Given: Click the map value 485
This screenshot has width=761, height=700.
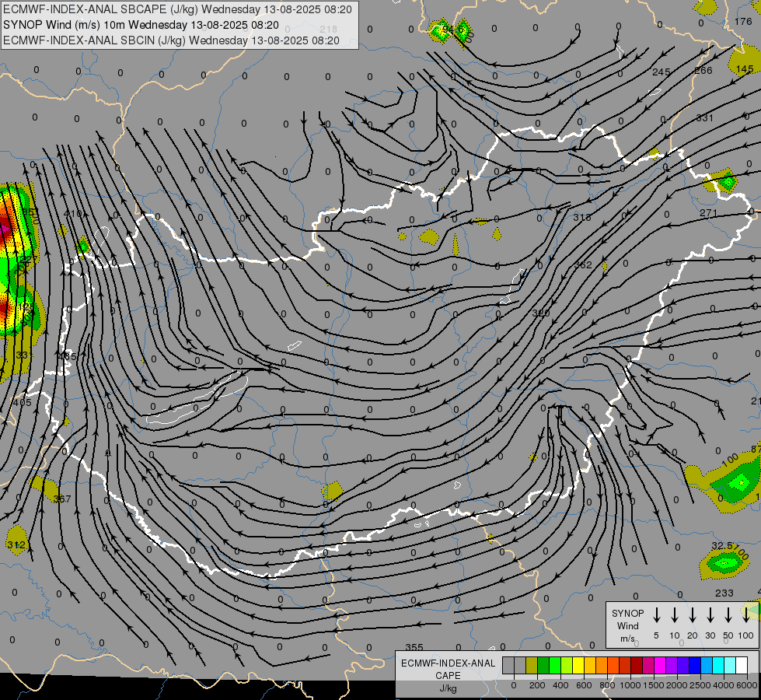Looking at the screenshot, I should (67, 356).
